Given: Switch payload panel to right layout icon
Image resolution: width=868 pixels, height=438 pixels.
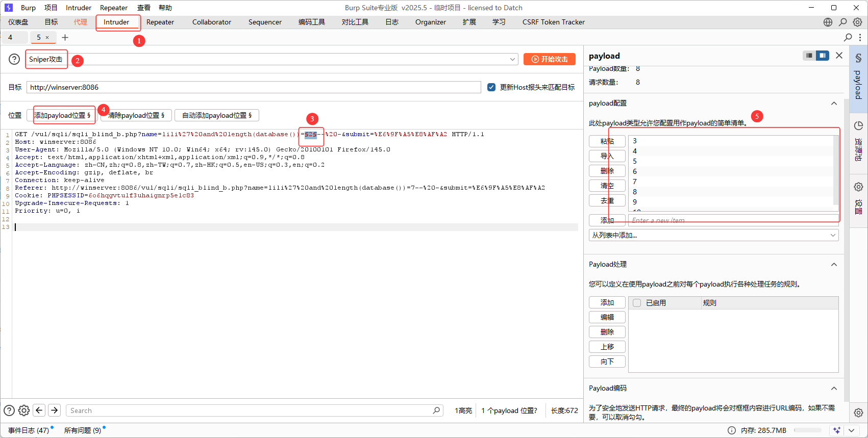Looking at the screenshot, I should click(823, 55).
